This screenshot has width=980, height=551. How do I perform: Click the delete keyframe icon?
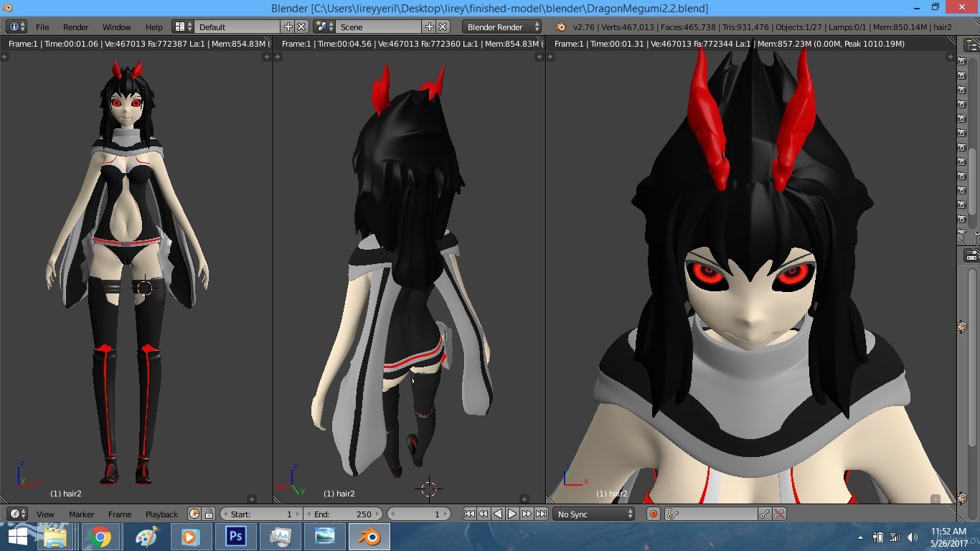pyautogui.click(x=780, y=514)
